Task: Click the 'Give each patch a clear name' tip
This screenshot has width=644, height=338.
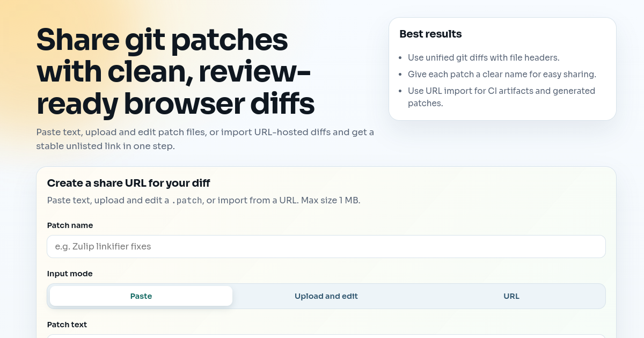Action: [x=501, y=74]
